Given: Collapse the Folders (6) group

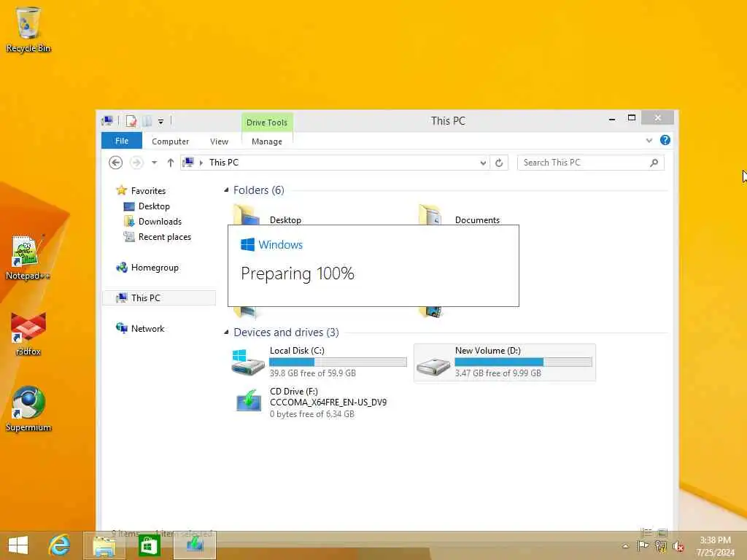Looking at the screenshot, I should [226, 190].
